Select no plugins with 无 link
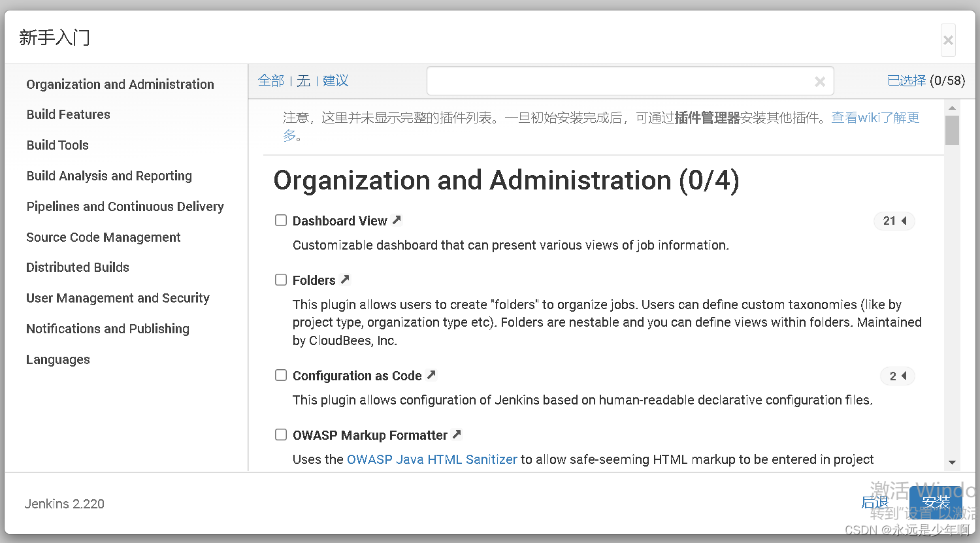This screenshot has width=980, height=543. [303, 80]
